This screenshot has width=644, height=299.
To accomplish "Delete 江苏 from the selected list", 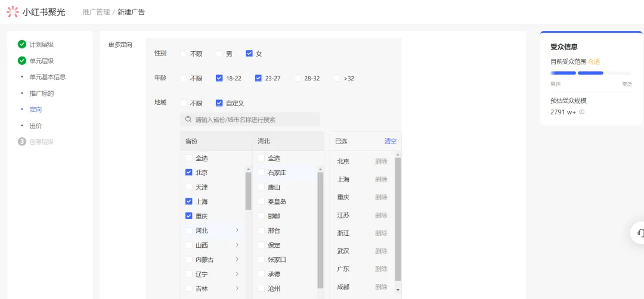I will pyautogui.click(x=381, y=216).
